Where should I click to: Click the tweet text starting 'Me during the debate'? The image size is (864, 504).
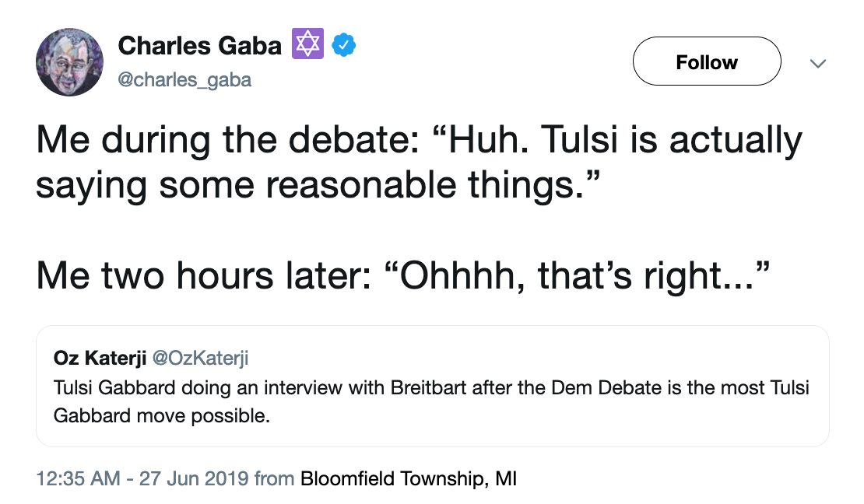point(419,162)
